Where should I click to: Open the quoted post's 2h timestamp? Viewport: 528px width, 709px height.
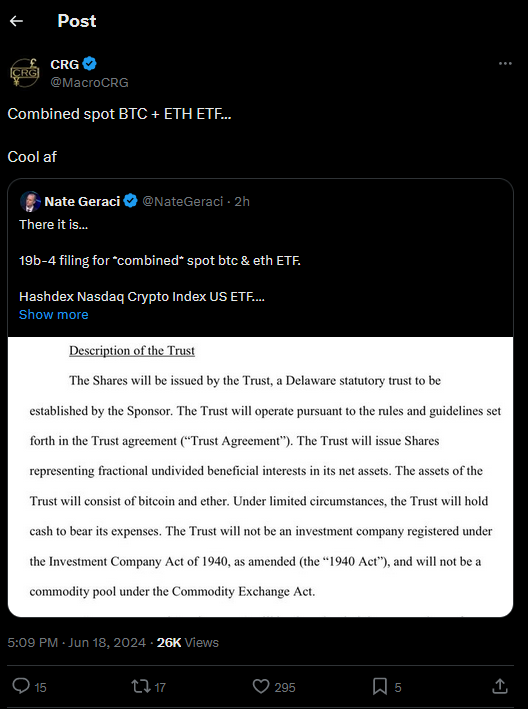[242, 201]
